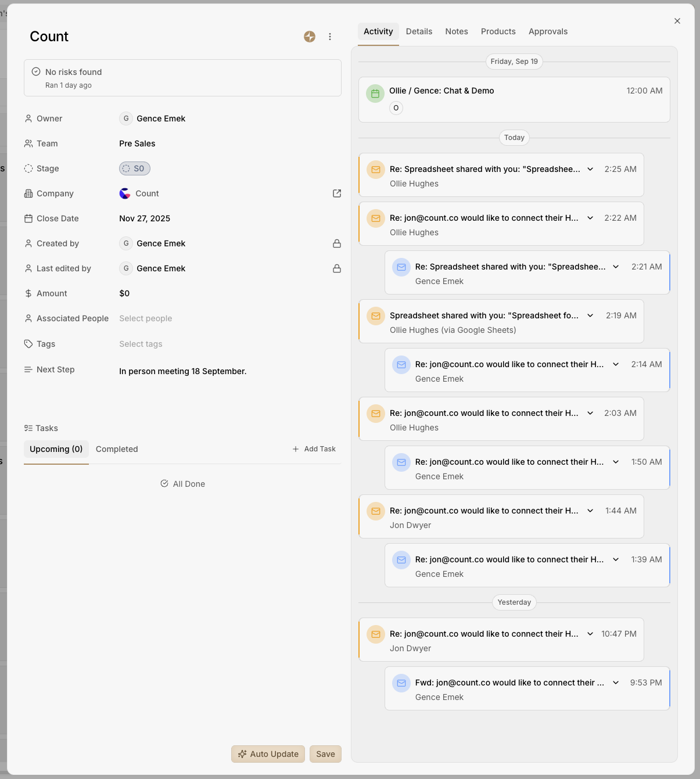Click the compass icon beside Count title
Screen dimensions: 700x779
(310, 37)
